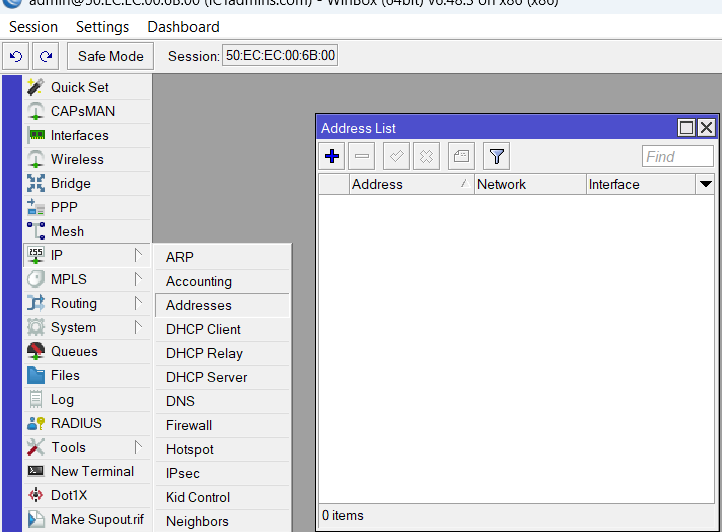Expand the MPLS submenu arrow

tap(138, 279)
